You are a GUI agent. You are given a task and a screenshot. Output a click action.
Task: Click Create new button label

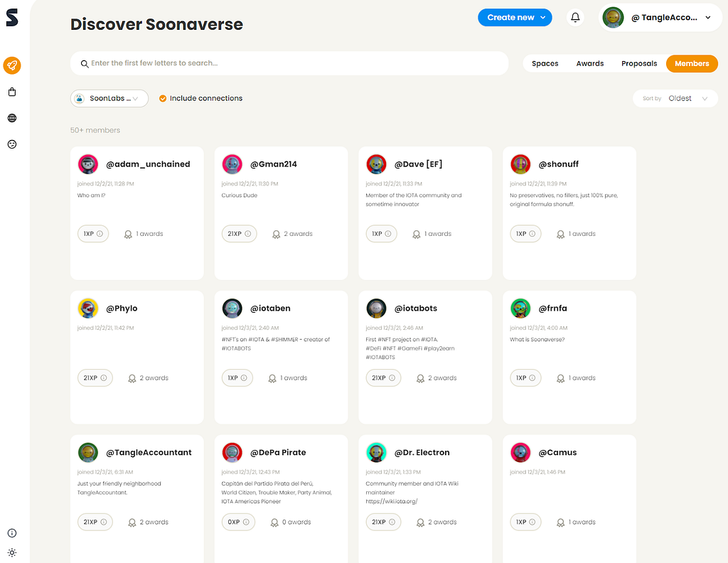(x=510, y=18)
